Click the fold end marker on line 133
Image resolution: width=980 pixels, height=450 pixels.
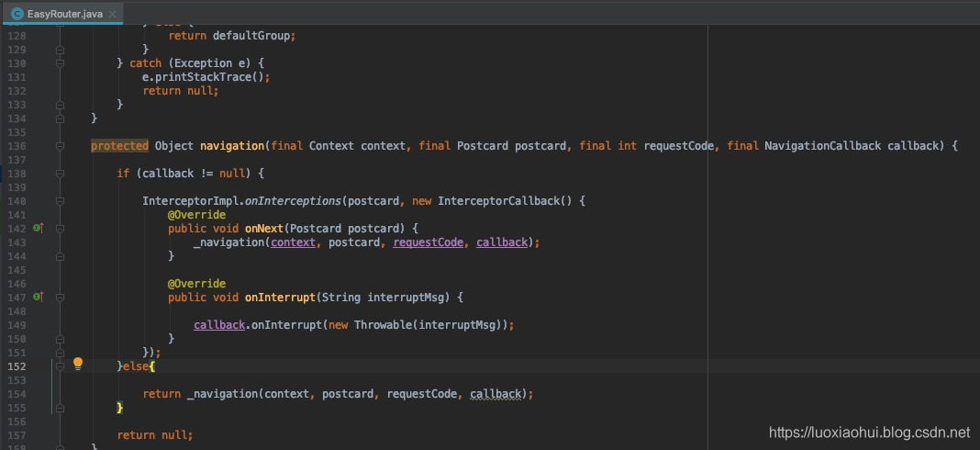pos(60,105)
